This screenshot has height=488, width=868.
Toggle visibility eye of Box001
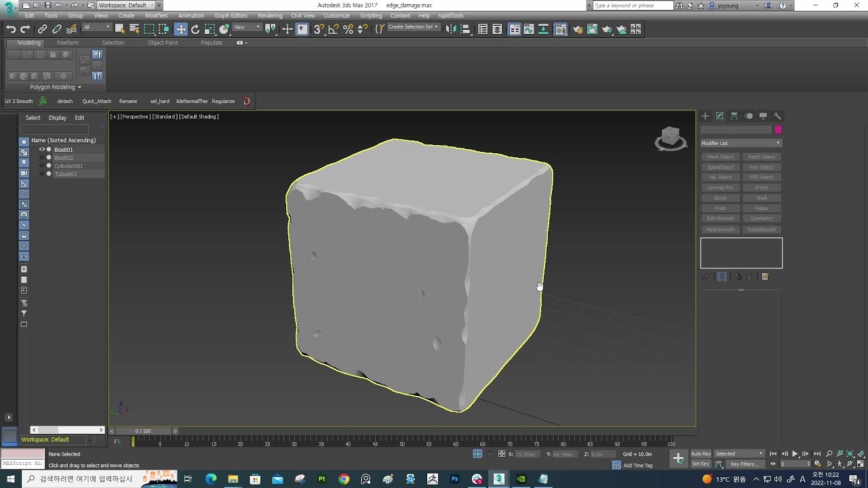(41, 149)
